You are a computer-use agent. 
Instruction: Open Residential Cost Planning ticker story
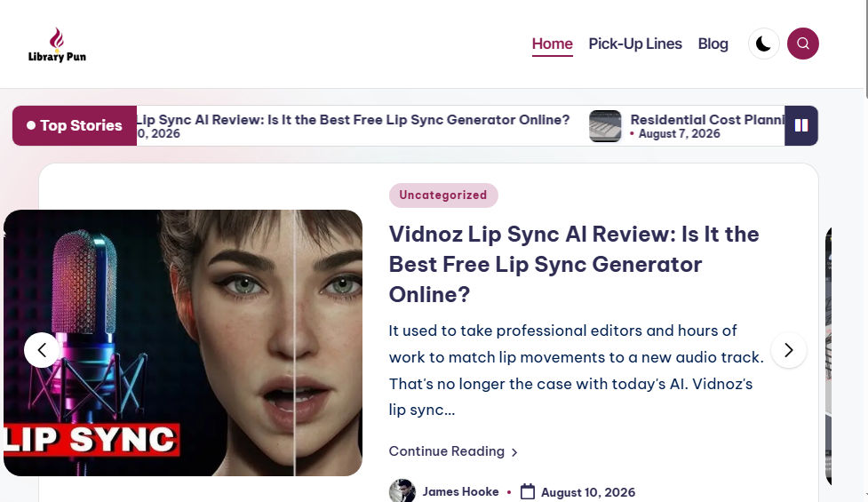click(x=707, y=120)
